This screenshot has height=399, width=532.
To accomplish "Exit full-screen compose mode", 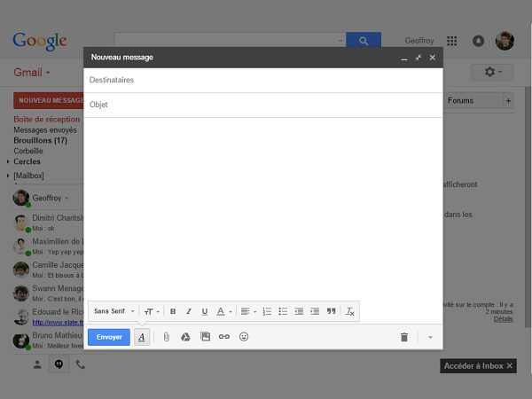I will pyautogui.click(x=418, y=58).
